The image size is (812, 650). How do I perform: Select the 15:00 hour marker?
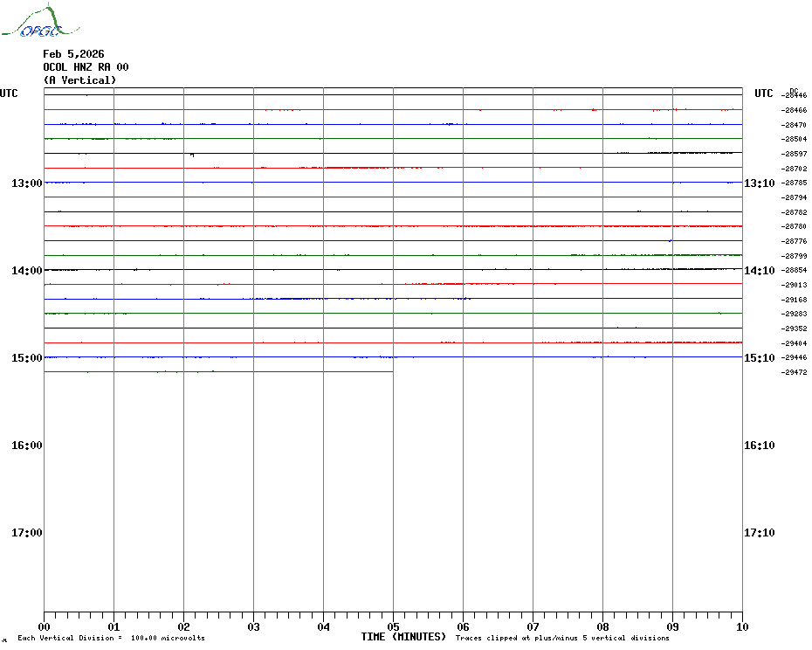coord(27,358)
